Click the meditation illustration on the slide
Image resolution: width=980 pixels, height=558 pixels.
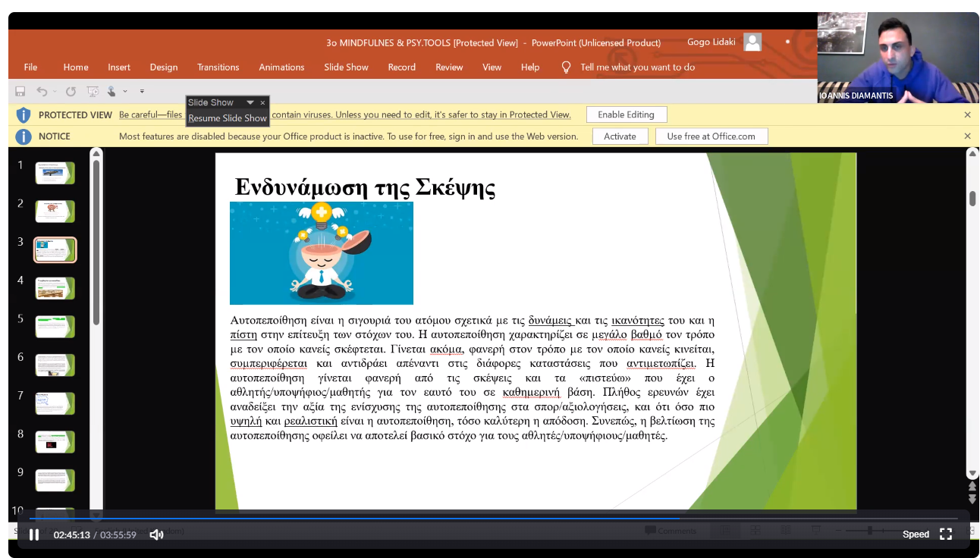click(x=322, y=253)
